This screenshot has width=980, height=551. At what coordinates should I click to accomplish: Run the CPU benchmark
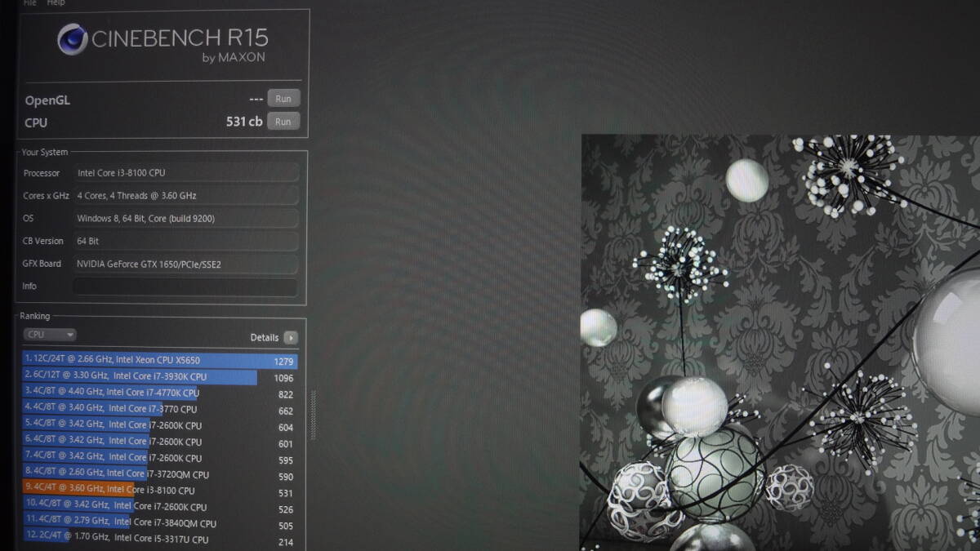coord(283,122)
